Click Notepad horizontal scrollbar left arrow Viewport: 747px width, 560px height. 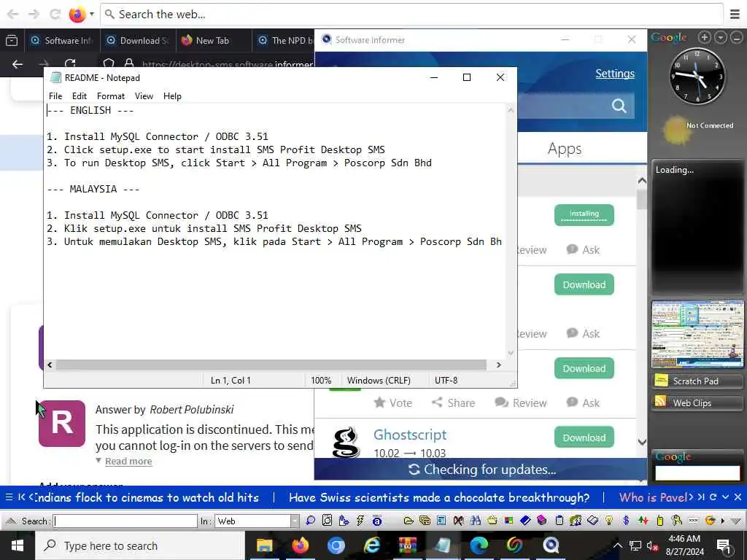(x=50, y=365)
